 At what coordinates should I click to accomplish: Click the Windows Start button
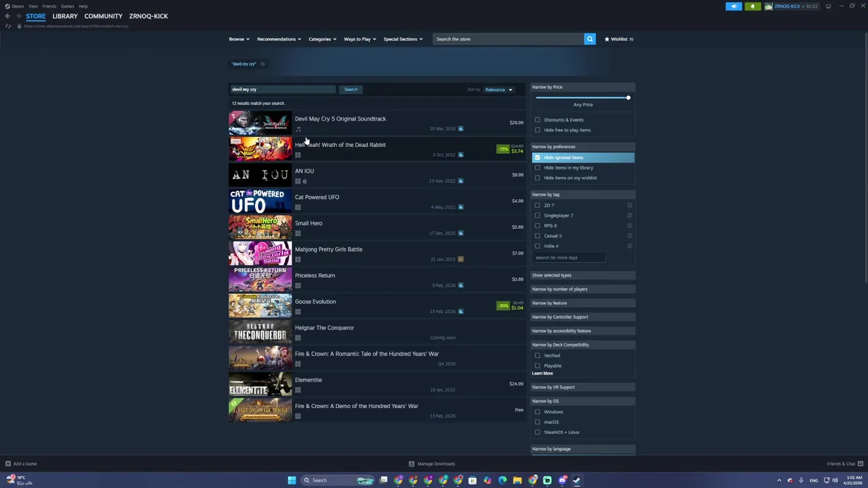tap(292, 480)
